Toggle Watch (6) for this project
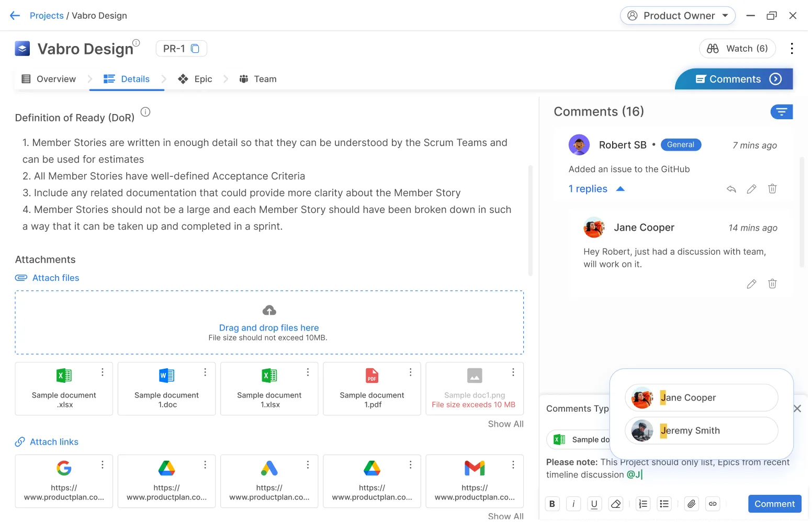Image resolution: width=812 pixels, height=522 pixels. point(738,49)
